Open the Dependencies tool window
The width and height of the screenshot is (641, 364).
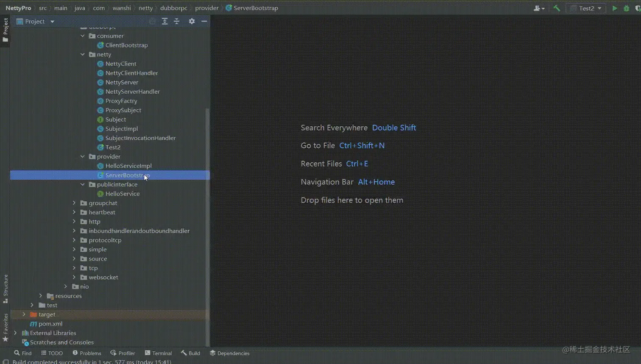(x=229, y=353)
